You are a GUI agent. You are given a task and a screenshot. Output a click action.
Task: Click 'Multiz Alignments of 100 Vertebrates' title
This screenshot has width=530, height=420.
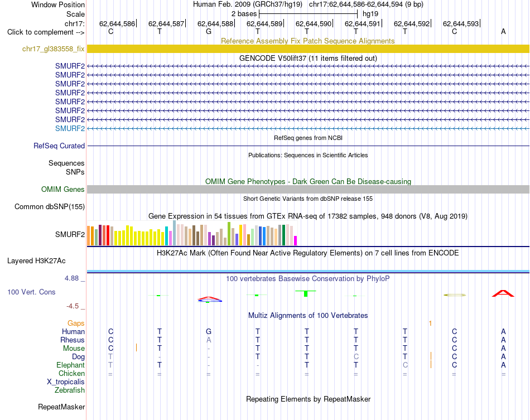tap(308, 316)
